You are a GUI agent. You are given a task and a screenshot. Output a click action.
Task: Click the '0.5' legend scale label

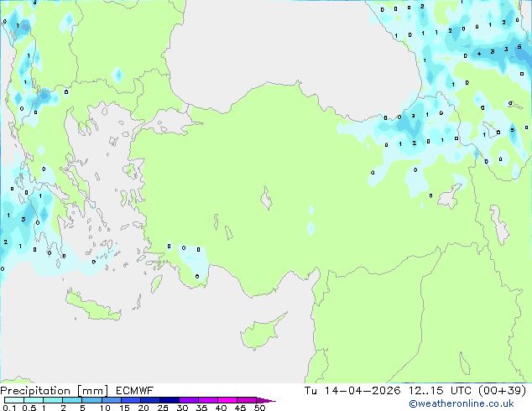29,408
